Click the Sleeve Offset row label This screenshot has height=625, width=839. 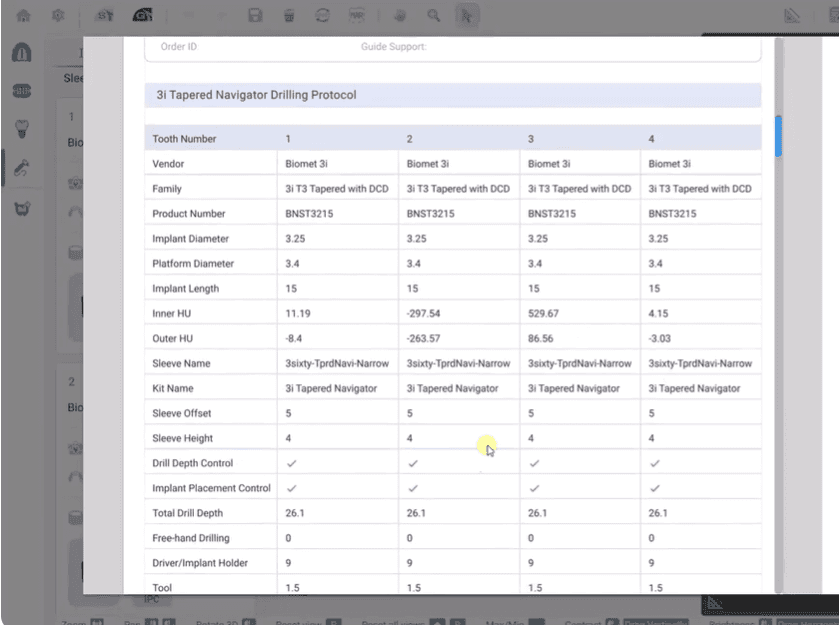click(x=182, y=414)
